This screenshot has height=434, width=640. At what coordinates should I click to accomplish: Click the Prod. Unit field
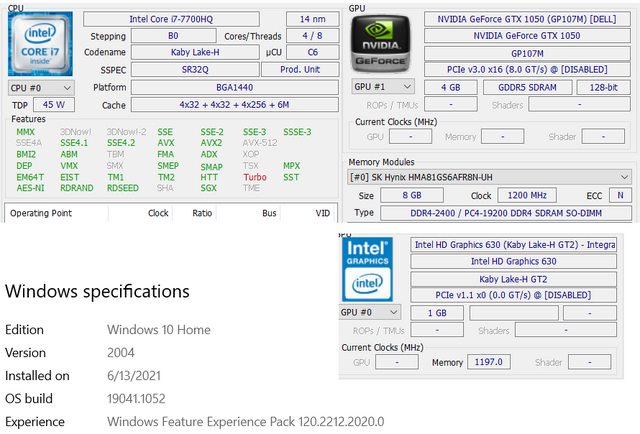(x=300, y=69)
